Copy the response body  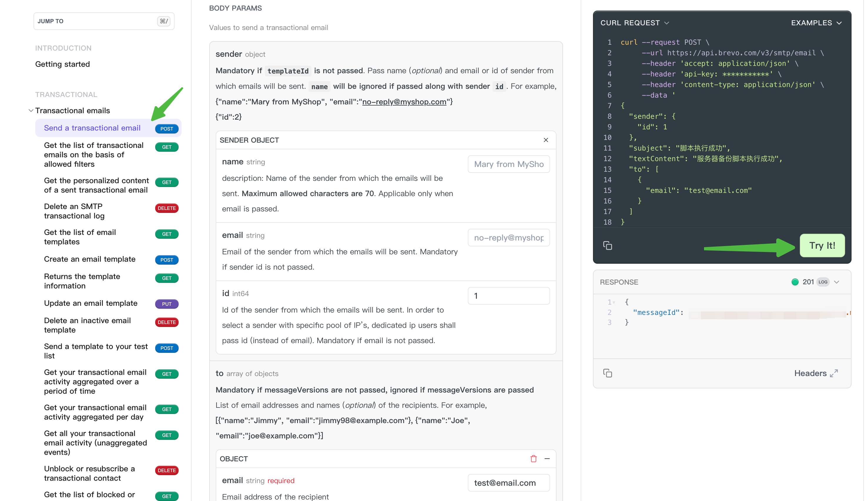607,373
